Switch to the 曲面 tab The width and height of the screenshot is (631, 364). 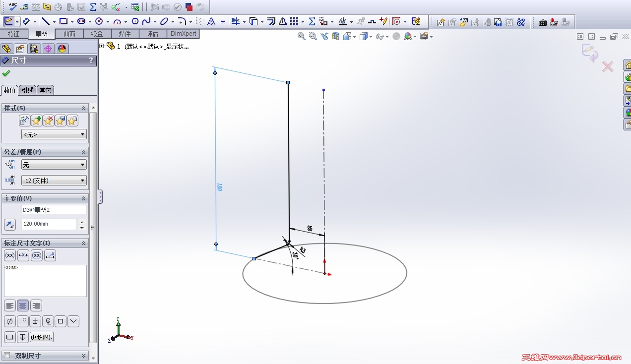[69, 34]
